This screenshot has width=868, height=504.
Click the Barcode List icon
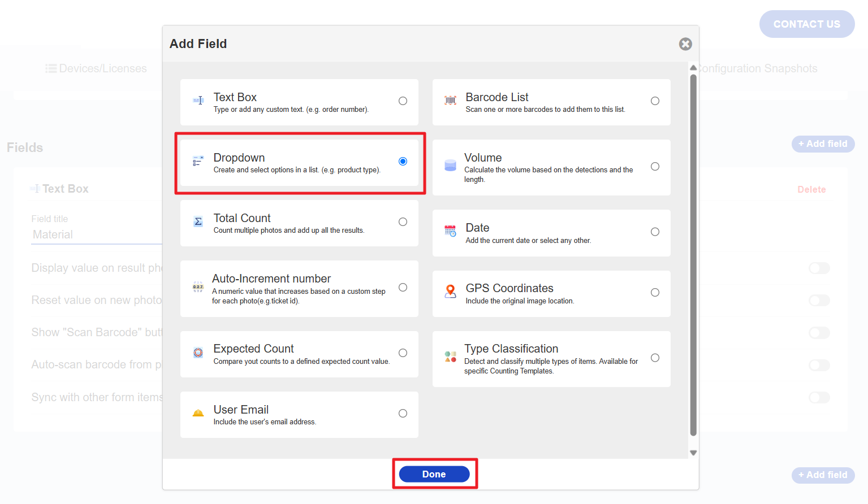pyautogui.click(x=450, y=101)
